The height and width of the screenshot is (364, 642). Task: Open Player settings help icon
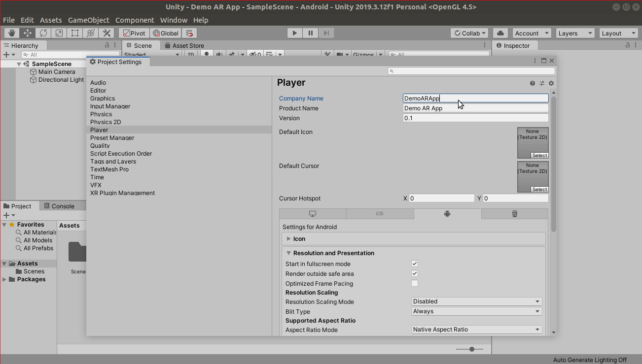[x=533, y=83]
